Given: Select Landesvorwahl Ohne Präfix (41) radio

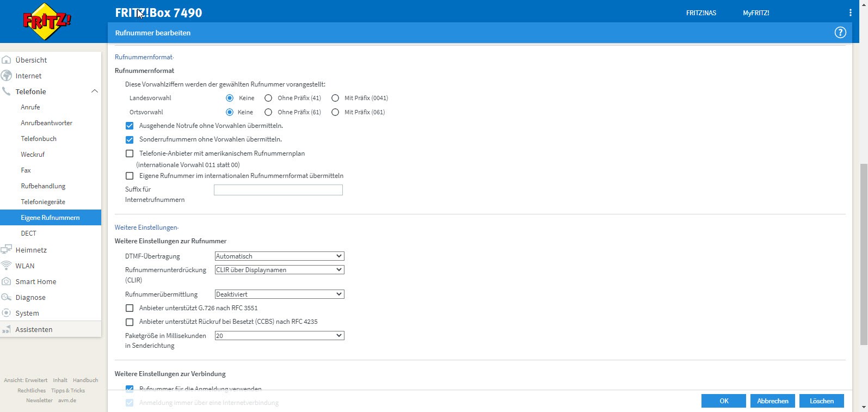Looking at the screenshot, I should pos(268,98).
